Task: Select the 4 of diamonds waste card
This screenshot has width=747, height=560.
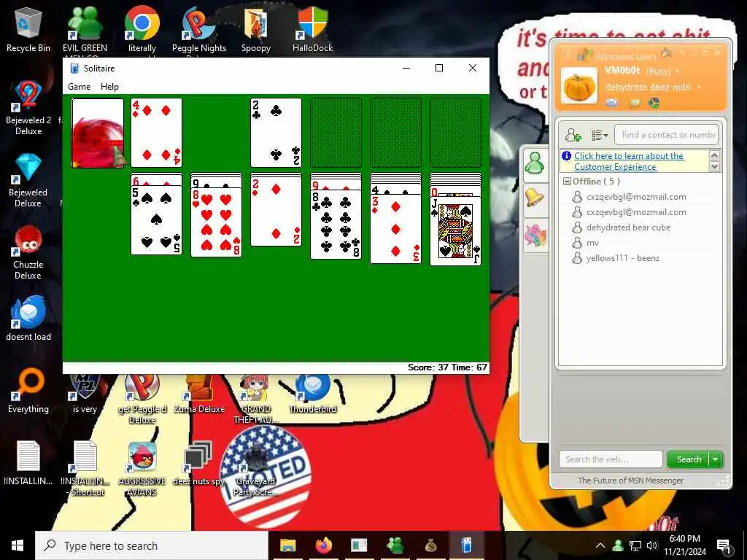Action: 156,133
